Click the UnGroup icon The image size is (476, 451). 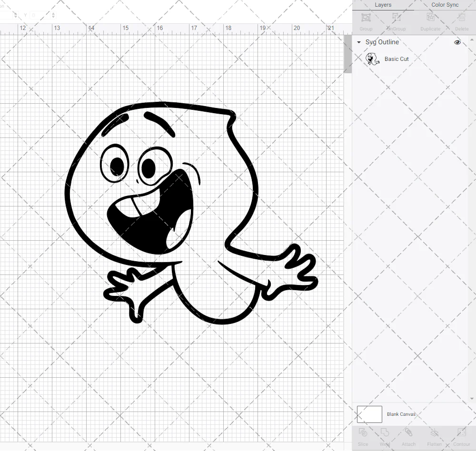(x=396, y=20)
